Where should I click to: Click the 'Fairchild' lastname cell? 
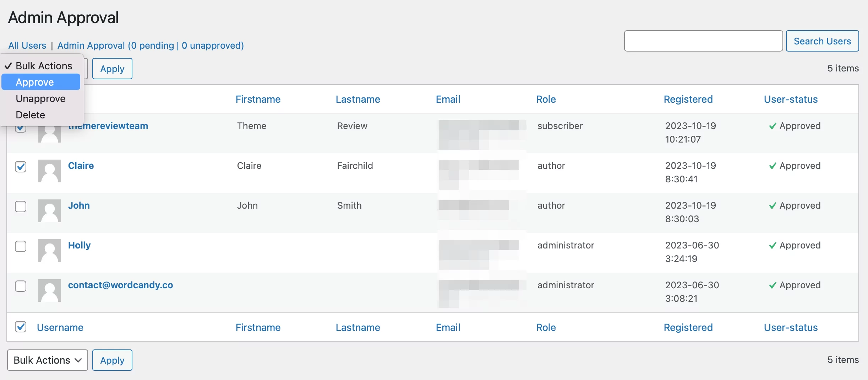pyautogui.click(x=355, y=166)
